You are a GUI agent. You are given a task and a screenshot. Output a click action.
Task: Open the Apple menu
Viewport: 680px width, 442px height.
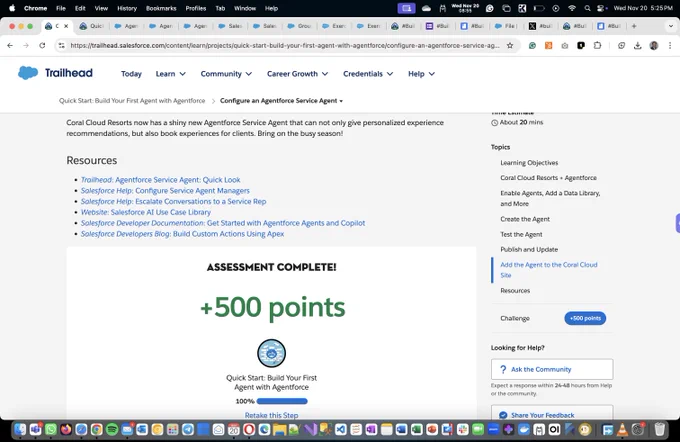(12, 8)
